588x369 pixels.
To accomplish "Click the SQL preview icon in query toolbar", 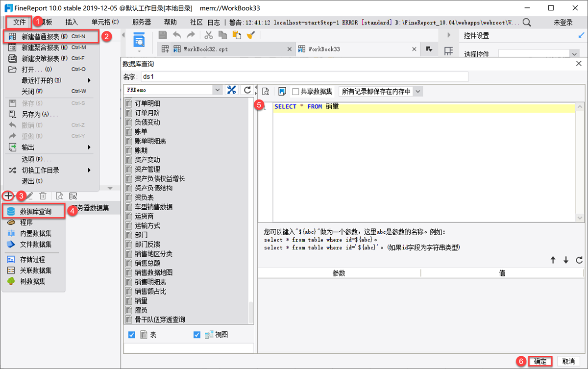I will pyautogui.click(x=266, y=92).
